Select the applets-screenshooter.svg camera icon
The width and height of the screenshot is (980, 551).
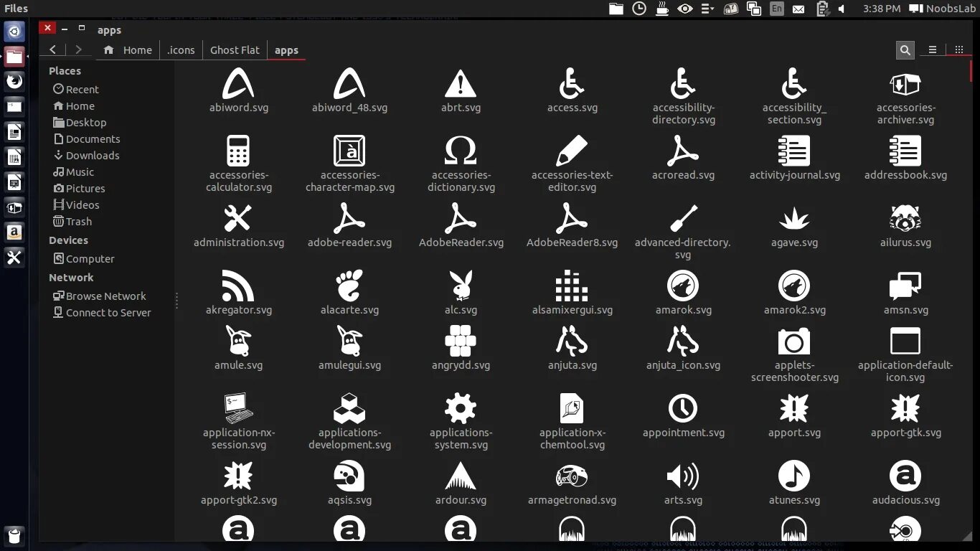[794, 342]
